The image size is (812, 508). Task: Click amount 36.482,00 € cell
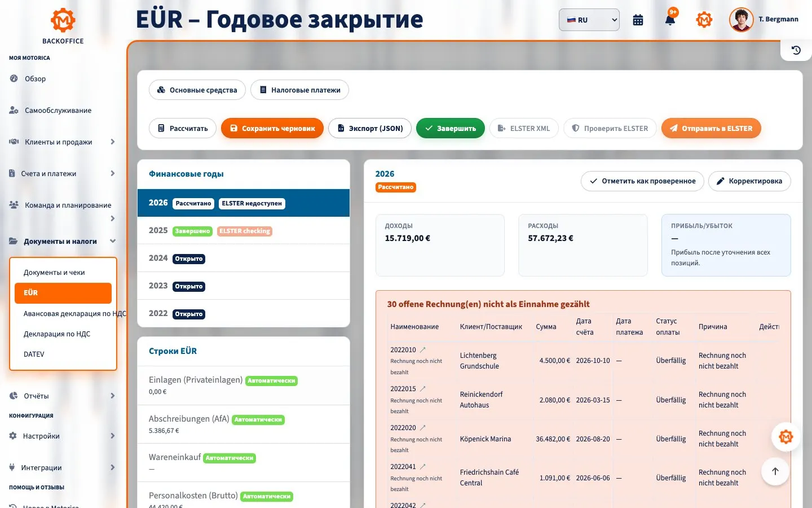point(553,439)
